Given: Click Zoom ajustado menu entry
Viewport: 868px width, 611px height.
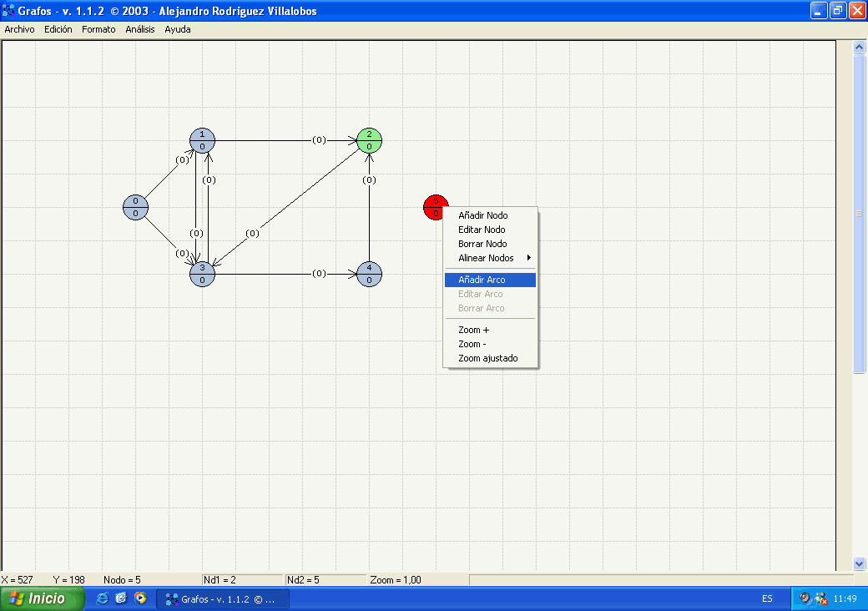Looking at the screenshot, I should (487, 358).
